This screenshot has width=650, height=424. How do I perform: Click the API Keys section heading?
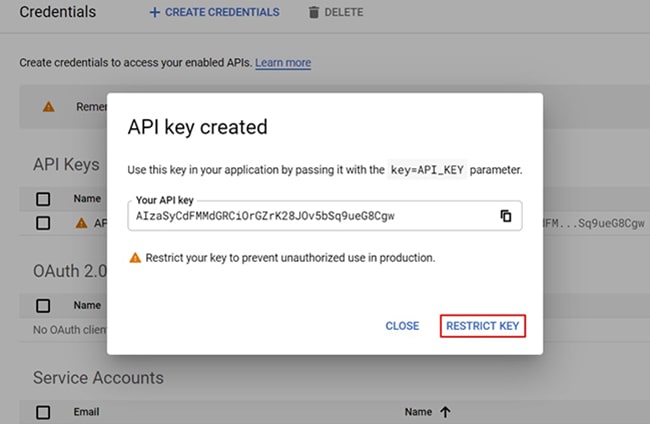pyautogui.click(x=66, y=165)
